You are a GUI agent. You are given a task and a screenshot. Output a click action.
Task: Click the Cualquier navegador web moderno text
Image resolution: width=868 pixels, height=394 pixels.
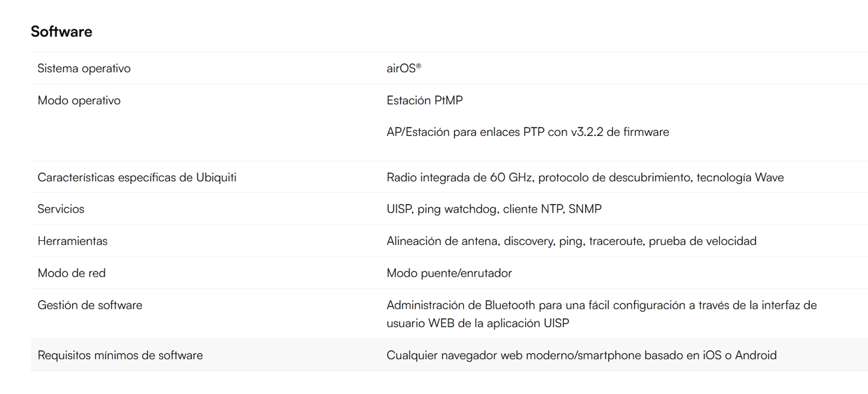click(x=581, y=356)
